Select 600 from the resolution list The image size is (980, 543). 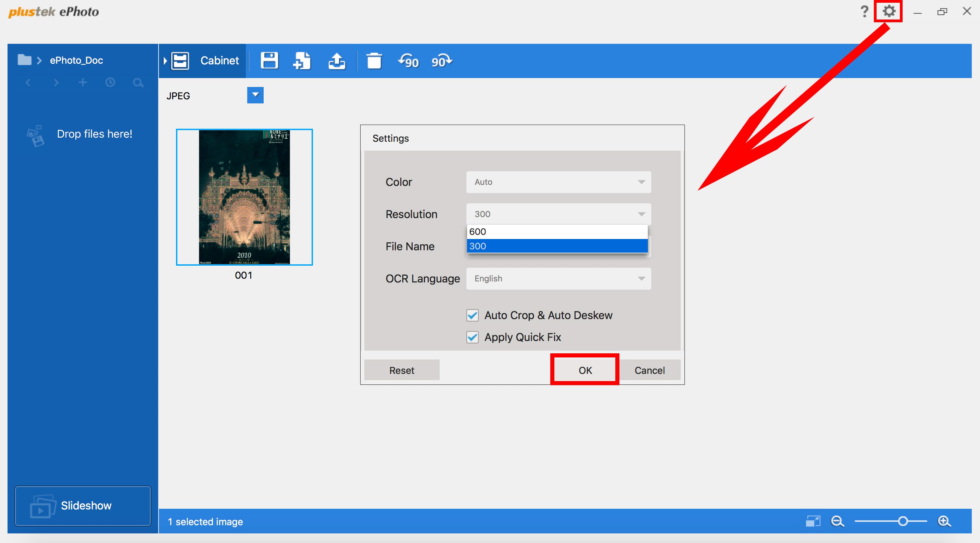556,231
